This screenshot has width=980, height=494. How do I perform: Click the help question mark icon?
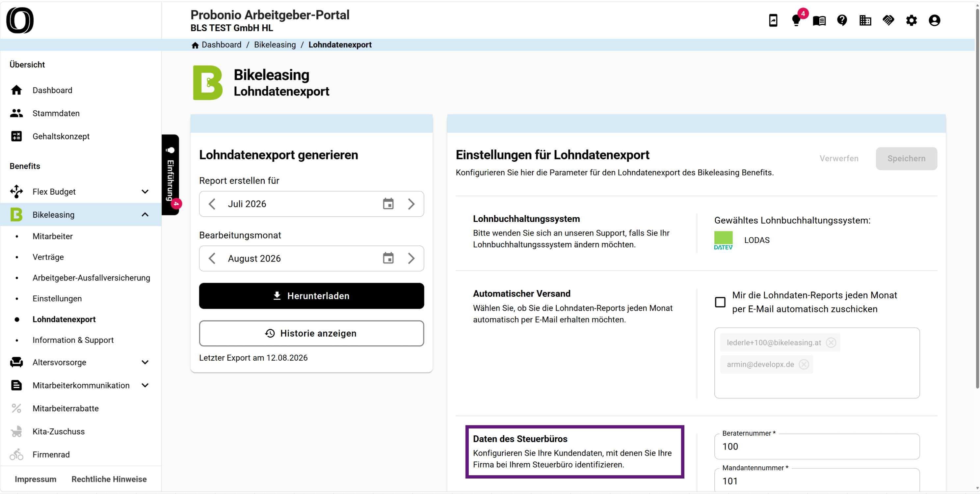pos(842,20)
